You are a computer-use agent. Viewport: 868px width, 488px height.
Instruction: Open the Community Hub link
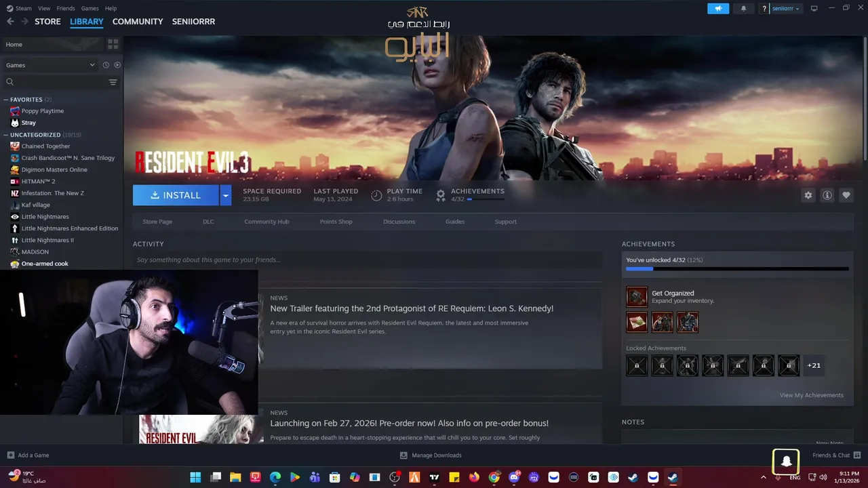tap(267, 222)
